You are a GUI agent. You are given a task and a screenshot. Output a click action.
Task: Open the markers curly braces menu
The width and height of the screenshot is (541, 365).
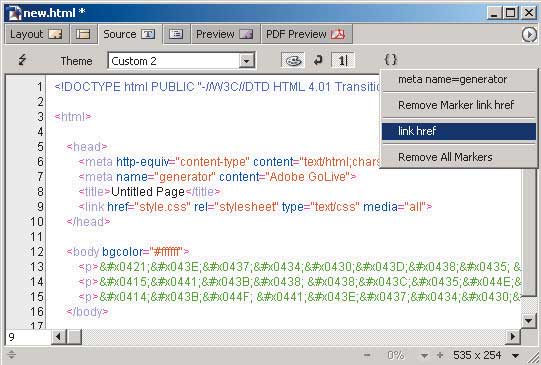click(391, 60)
